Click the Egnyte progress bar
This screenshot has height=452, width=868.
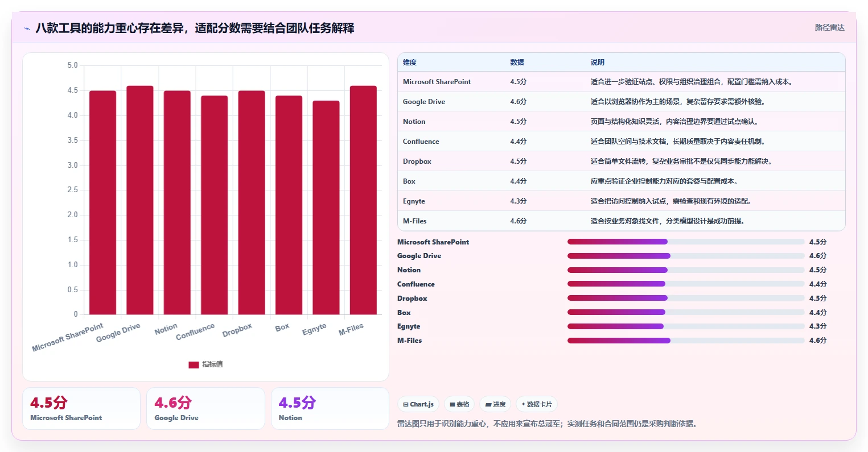click(686, 326)
